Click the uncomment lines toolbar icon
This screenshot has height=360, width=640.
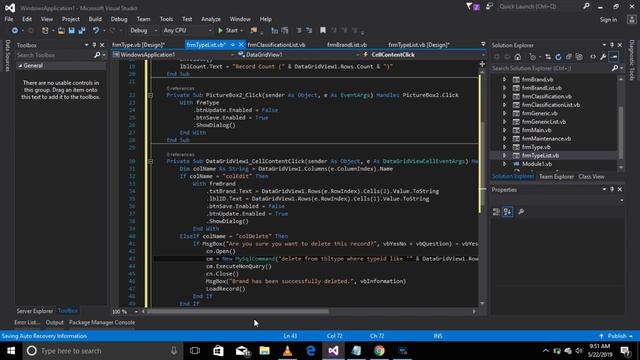coord(309,31)
